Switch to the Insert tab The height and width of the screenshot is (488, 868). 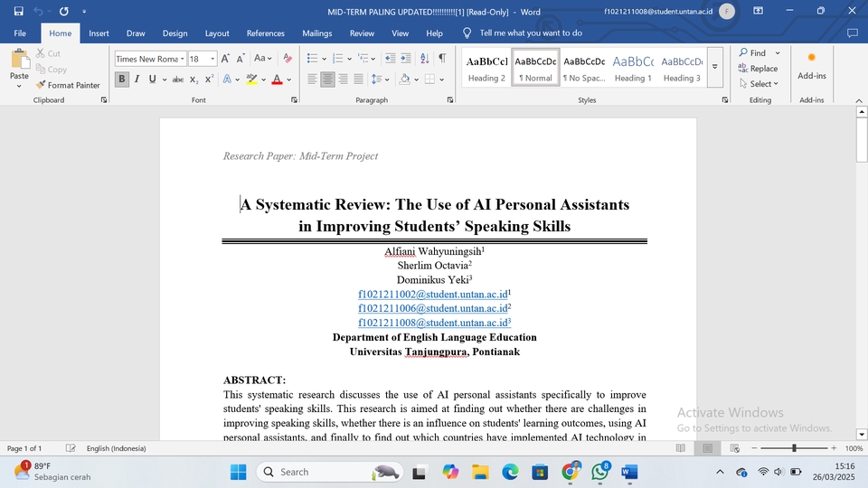click(x=99, y=33)
